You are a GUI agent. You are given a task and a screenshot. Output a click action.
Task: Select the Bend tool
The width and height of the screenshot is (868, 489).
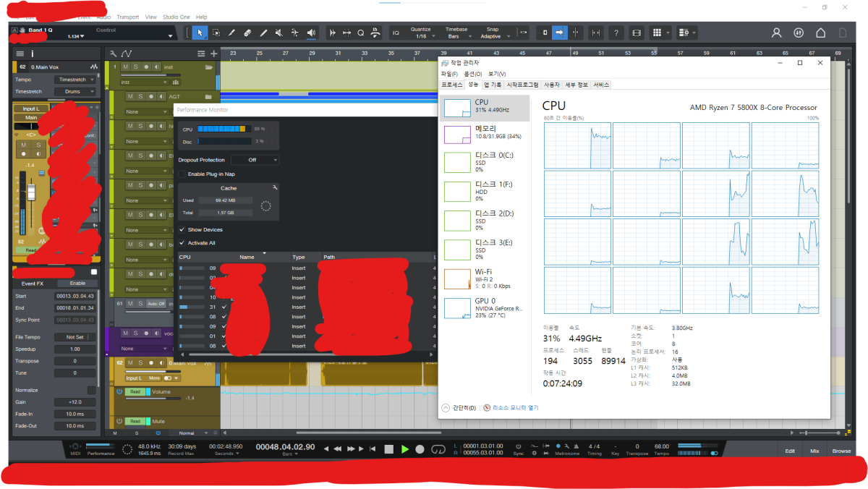click(296, 33)
